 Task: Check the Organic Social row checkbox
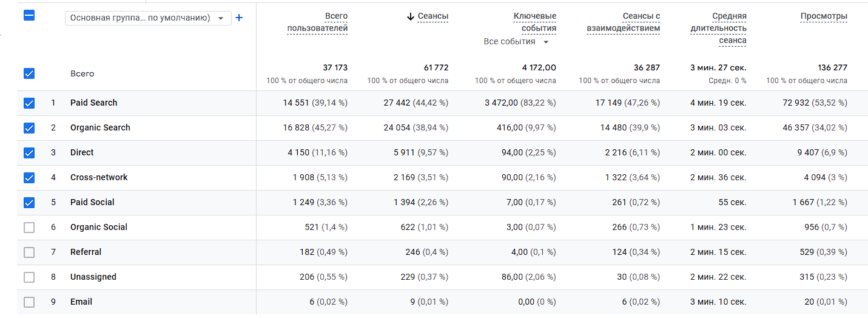tap(29, 228)
